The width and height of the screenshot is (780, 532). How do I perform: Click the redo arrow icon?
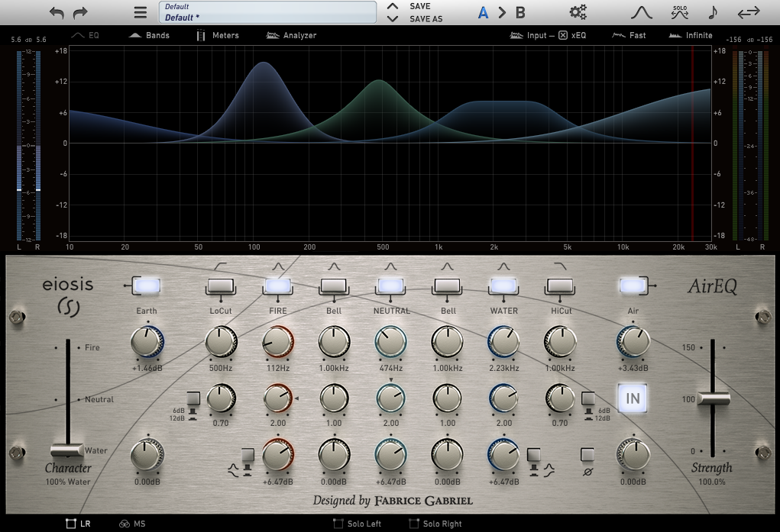click(80, 12)
